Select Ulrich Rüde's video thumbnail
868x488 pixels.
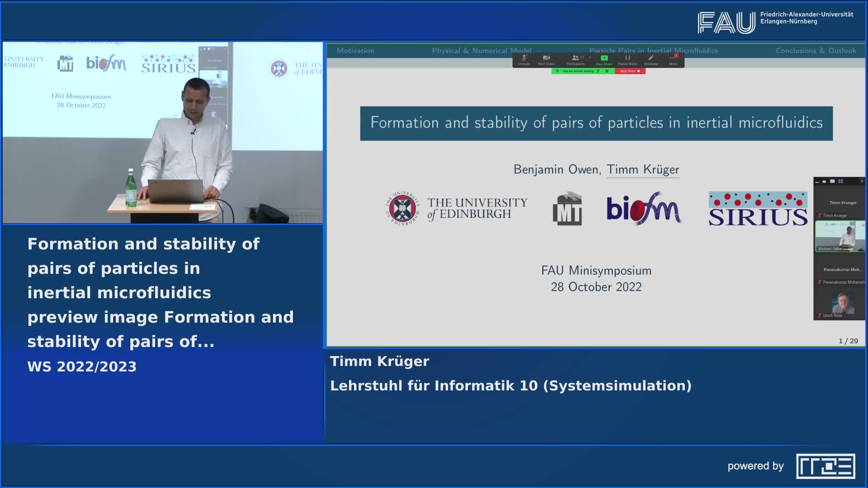click(x=842, y=303)
